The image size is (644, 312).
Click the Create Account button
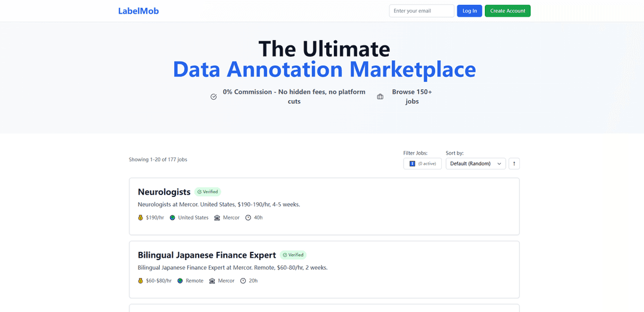coord(507,11)
